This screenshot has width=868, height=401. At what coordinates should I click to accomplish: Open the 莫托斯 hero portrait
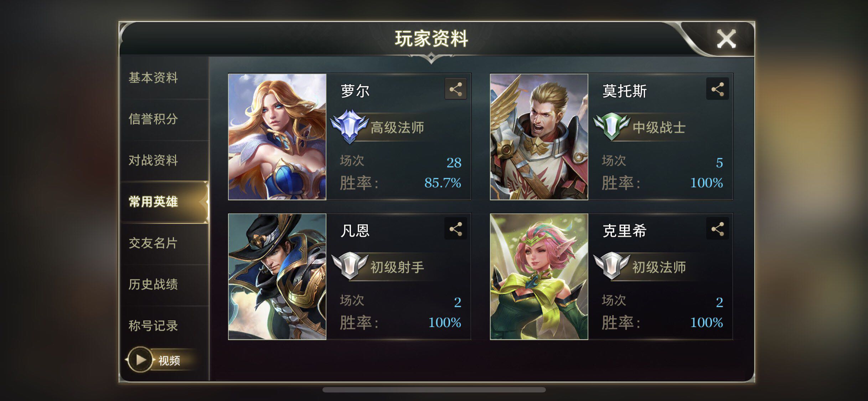coord(539,137)
